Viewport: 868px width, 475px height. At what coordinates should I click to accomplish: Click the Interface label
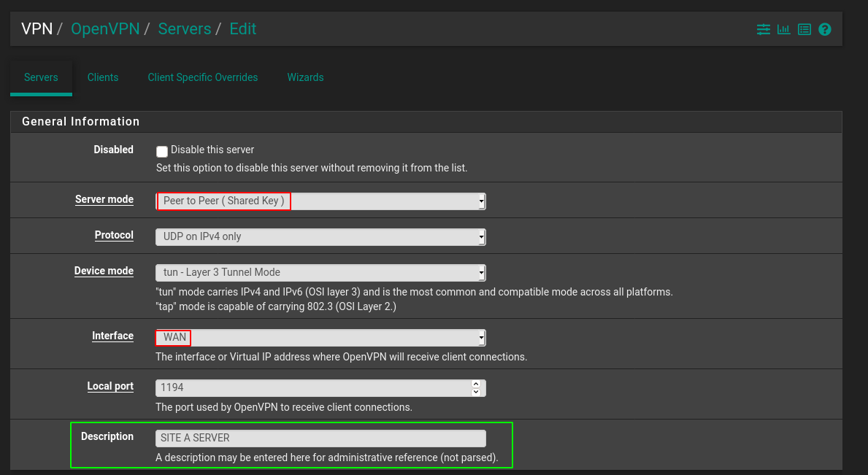pyautogui.click(x=112, y=336)
